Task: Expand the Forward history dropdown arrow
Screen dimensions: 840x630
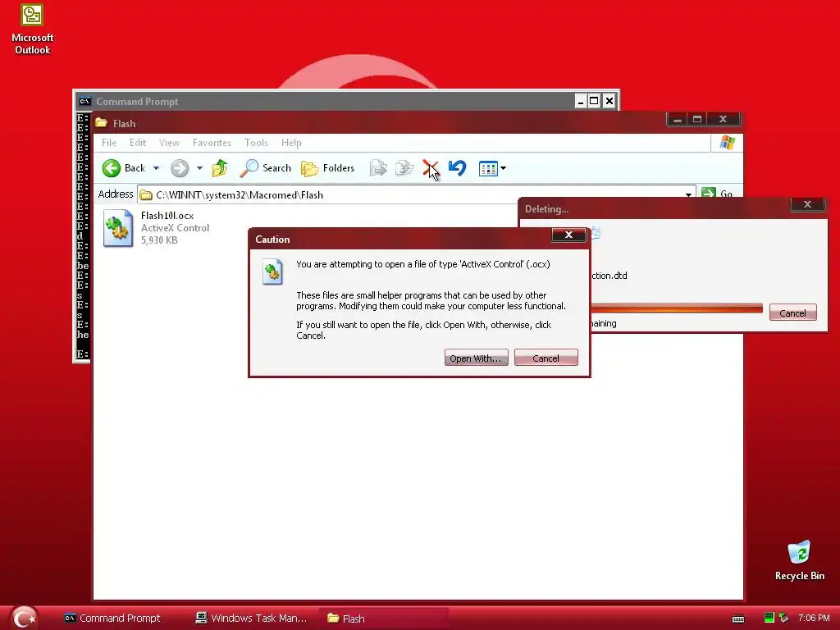Action: tap(199, 168)
